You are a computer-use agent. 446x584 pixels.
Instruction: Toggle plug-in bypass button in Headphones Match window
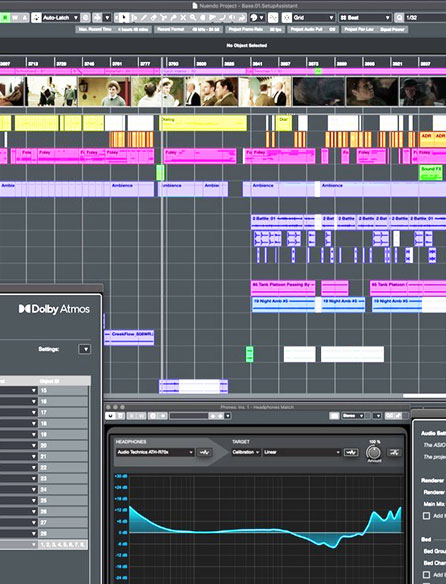120,416
